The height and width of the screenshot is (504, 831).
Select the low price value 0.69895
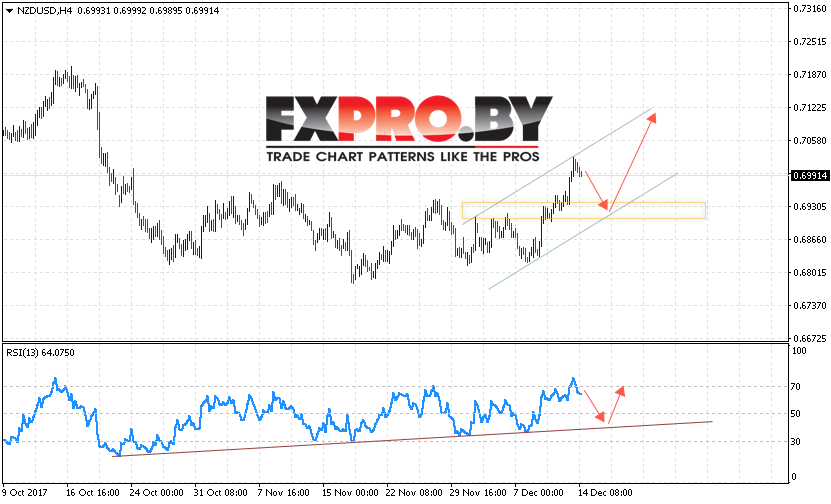click(166, 11)
